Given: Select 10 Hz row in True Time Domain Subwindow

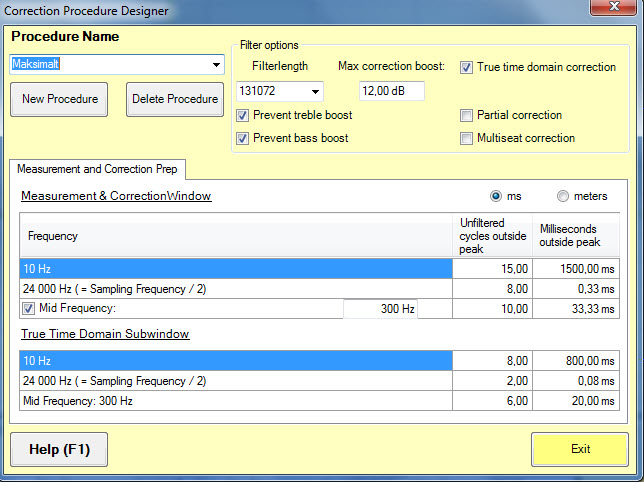Looking at the screenshot, I should tap(236, 361).
